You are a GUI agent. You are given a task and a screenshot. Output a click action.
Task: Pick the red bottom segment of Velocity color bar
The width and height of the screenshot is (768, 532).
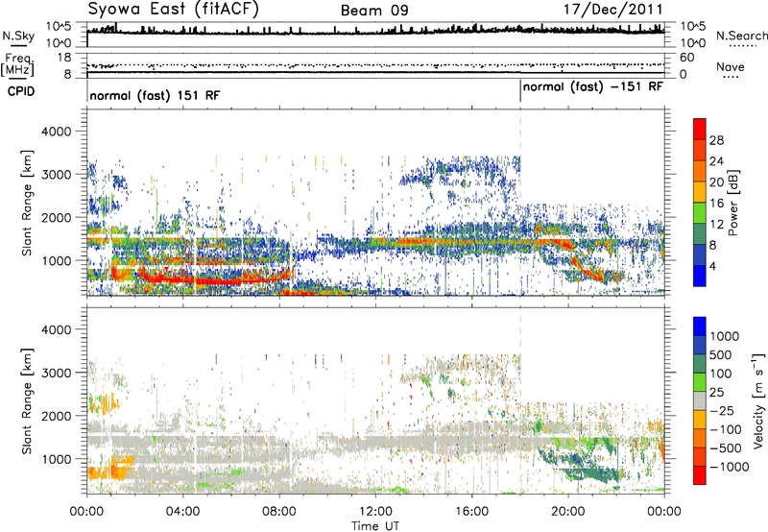[x=700, y=475]
